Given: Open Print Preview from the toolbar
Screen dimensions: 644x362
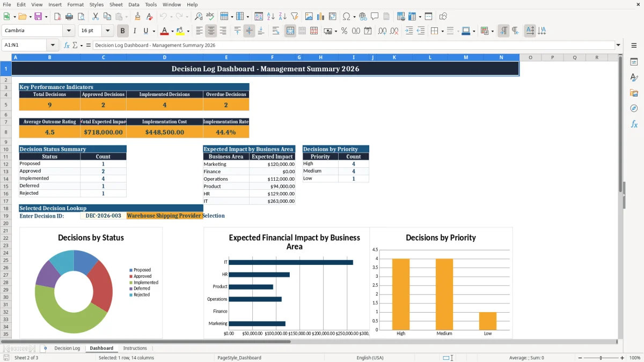Looking at the screenshot, I should (x=80, y=17).
